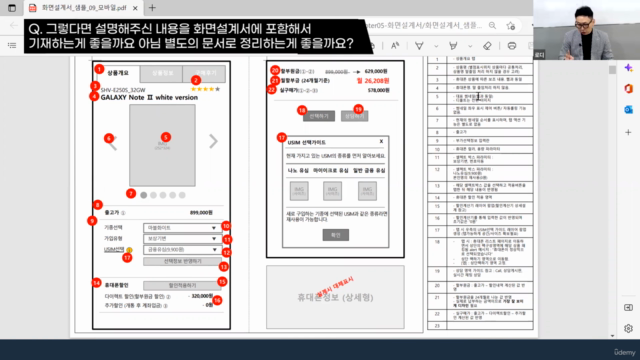Image resolution: width=640 pixels, height=360 pixels.
Task: Click the - 320,000원 discount value
Action: [200, 296]
